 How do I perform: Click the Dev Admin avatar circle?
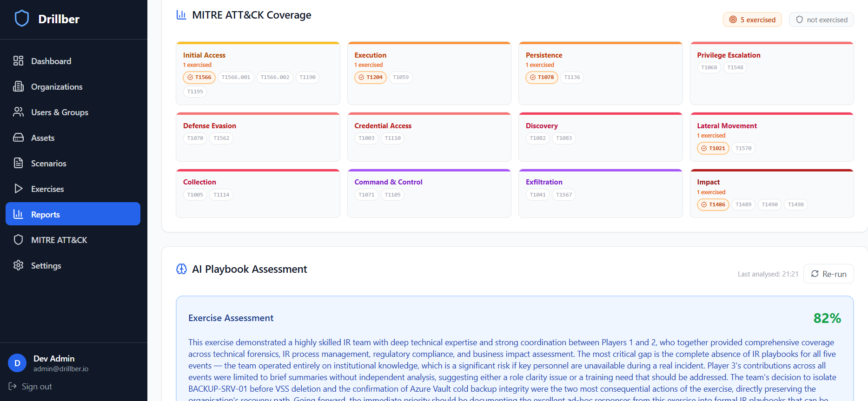[x=17, y=363]
